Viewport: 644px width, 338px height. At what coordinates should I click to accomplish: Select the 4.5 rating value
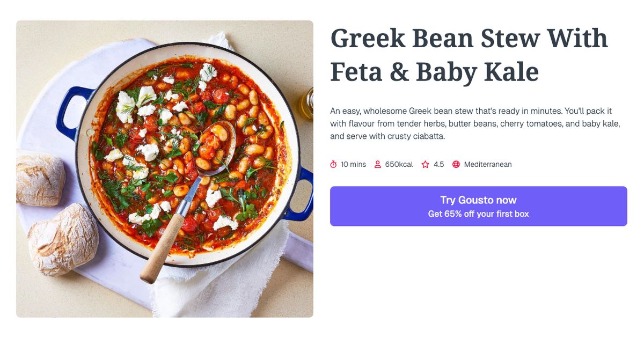coord(438,164)
